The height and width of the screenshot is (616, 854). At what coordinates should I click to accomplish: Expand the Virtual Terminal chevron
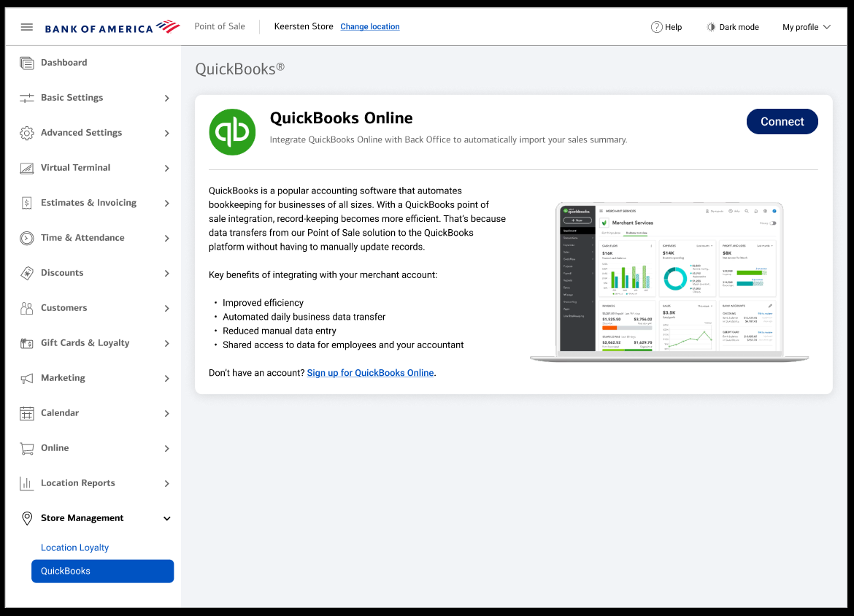coord(166,169)
